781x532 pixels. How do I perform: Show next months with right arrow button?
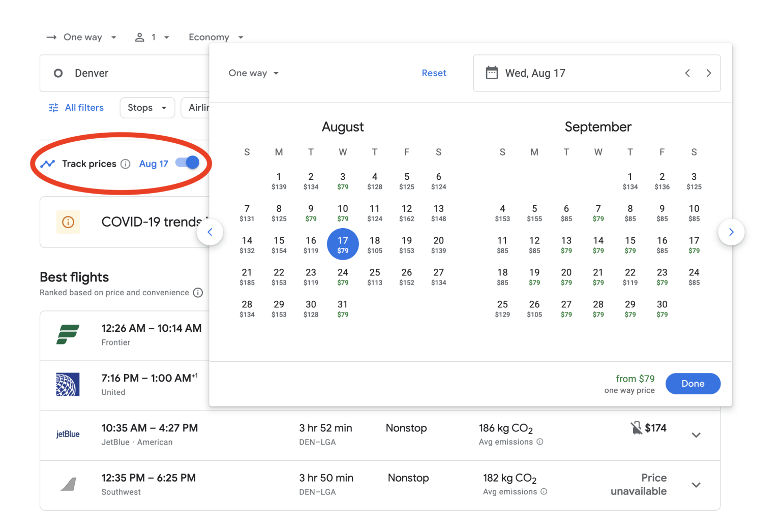pos(731,232)
